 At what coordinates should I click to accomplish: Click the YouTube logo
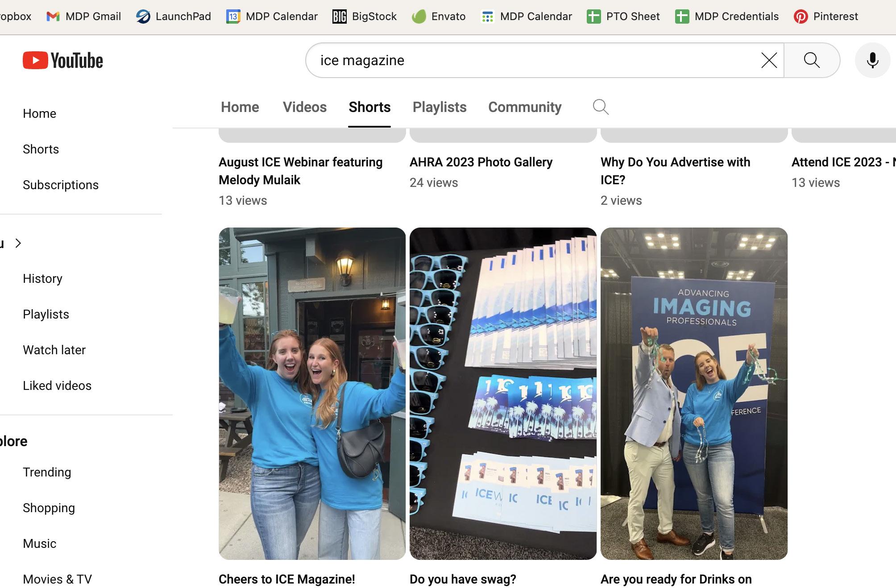point(62,60)
